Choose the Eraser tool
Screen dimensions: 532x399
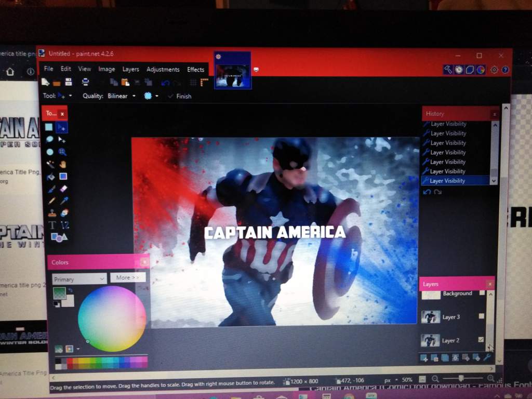pyautogui.click(x=63, y=189)
